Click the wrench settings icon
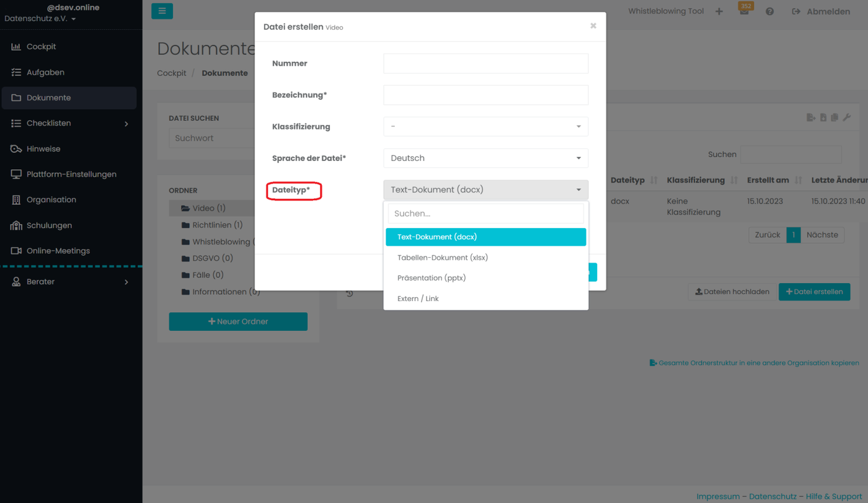Screen dimensions: 868x503 [846, 118]
